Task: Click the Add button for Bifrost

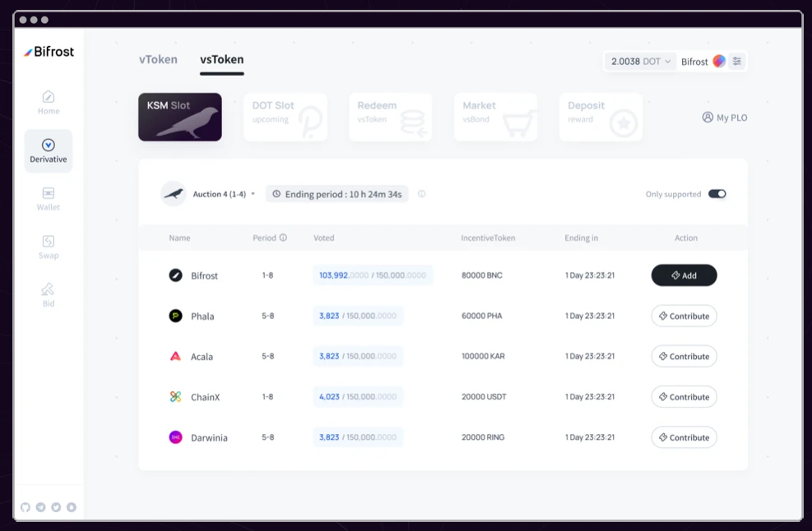Action: pyautogui.click(x=684, y=275)
